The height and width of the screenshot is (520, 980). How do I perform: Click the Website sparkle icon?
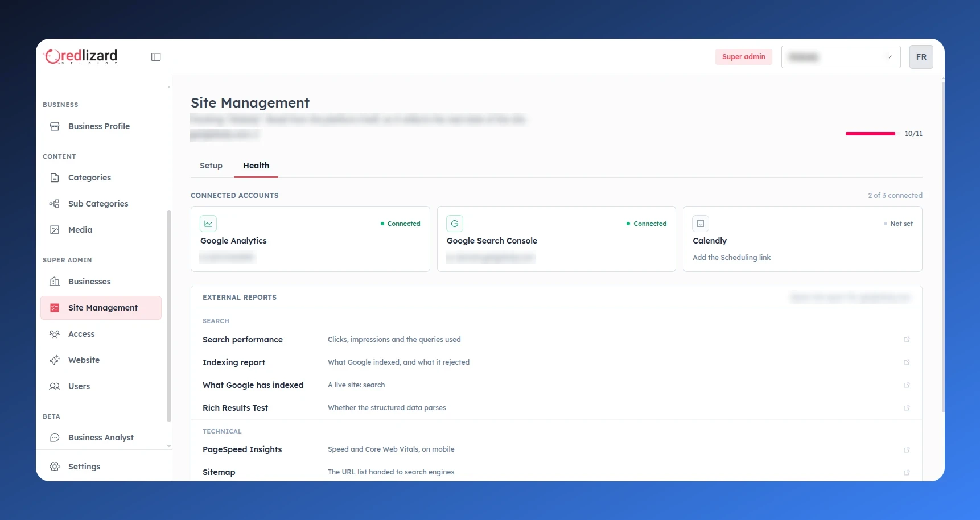tap(55, 360)
